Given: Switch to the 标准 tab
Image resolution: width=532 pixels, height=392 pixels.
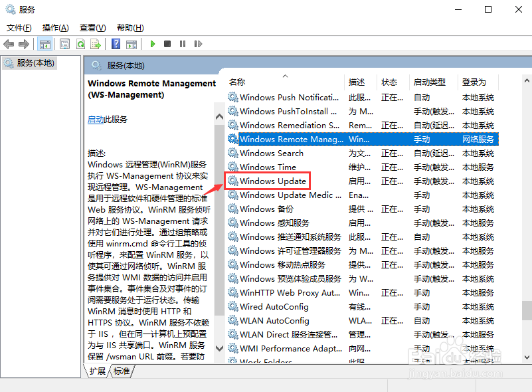Looking at the screenshot, I should 122,371.
